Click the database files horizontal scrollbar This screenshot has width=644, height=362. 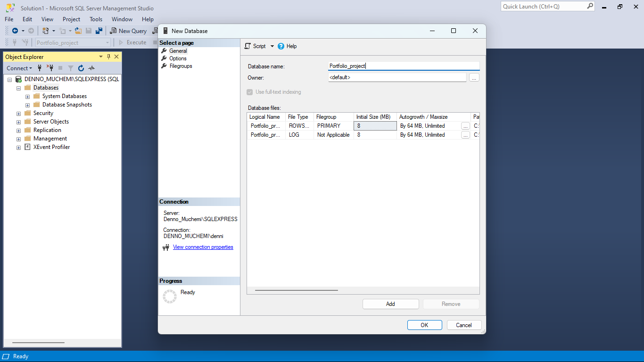[x=297, y=290]
